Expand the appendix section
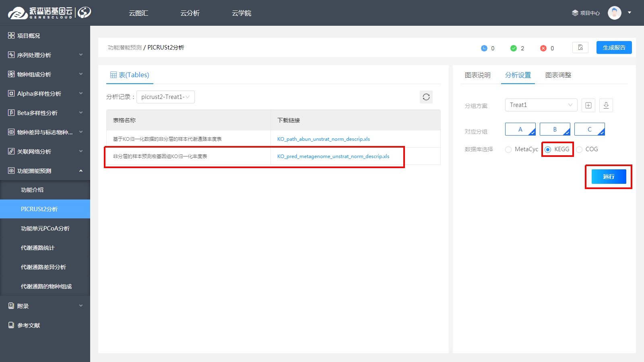The image size is (644, 362). click(x=81, y=306)
